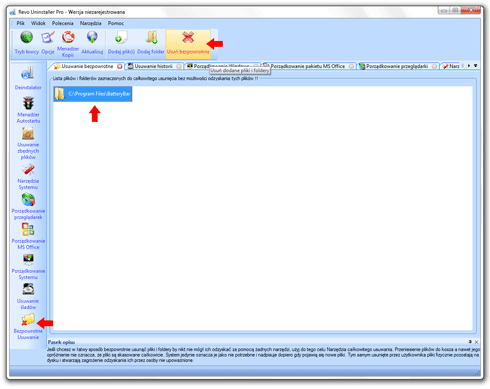Image resolution: width=490 pixels, height=389 pixels.
Task: Click Dodaj folder toolbar icon
Action: pos(151,43)
